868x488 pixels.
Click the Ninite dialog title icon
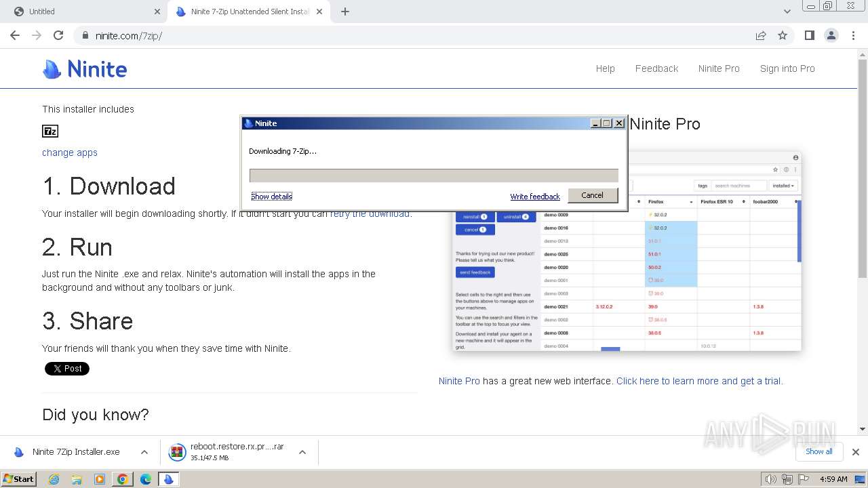click(x=249, y=123)
